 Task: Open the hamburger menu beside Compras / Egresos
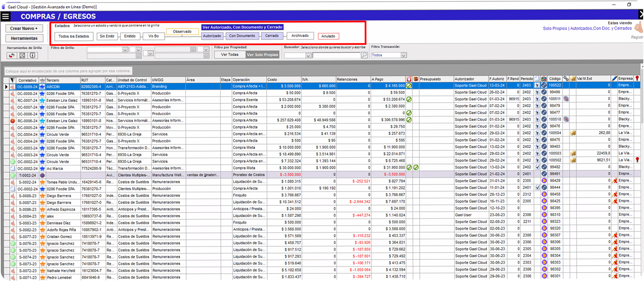point(5,16)
